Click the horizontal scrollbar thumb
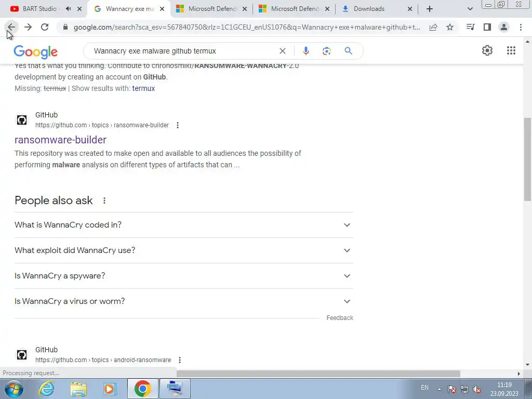This screenshot has width=532, height=399. pos(318,374)
